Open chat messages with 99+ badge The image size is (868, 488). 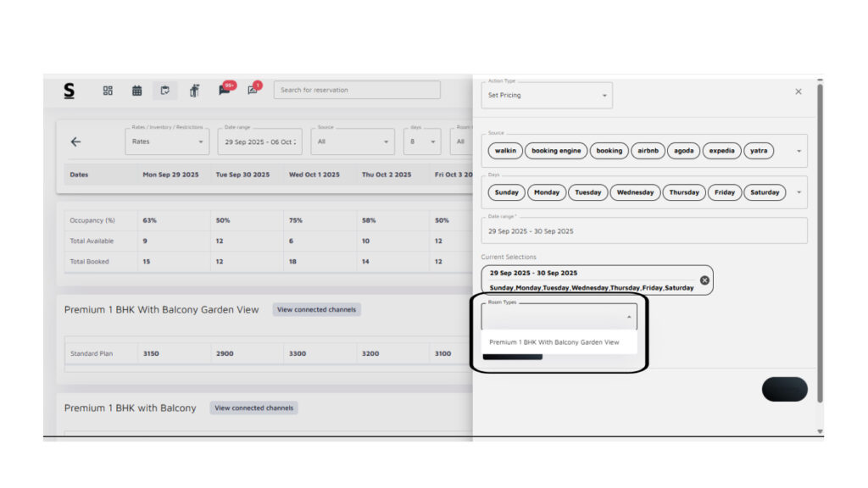(x=225, y=90)
